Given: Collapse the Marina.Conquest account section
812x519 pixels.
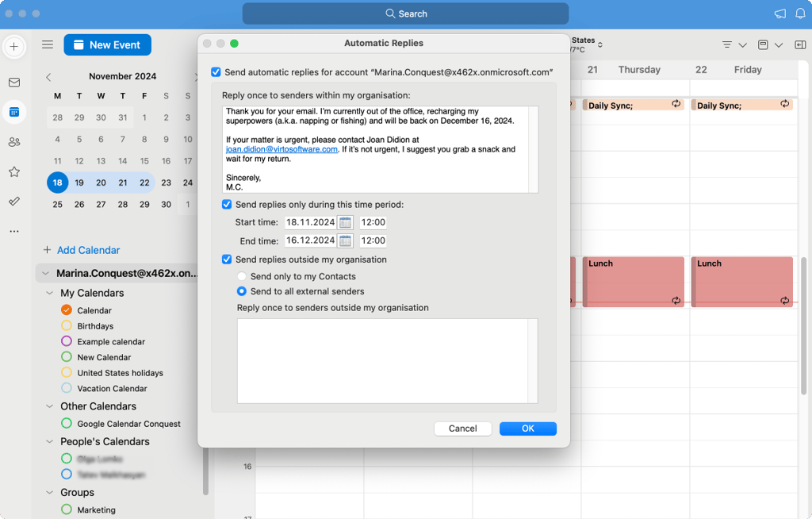Looking at the screenshot, I should tap(45, 273).
